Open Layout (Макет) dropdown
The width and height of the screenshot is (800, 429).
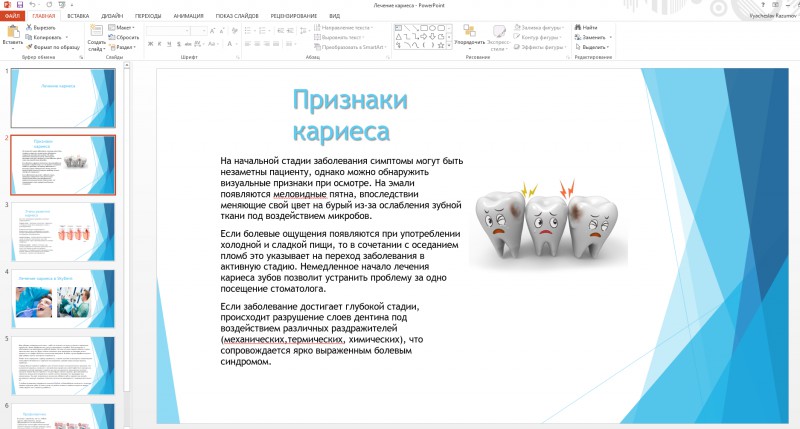tap(121, 28)
